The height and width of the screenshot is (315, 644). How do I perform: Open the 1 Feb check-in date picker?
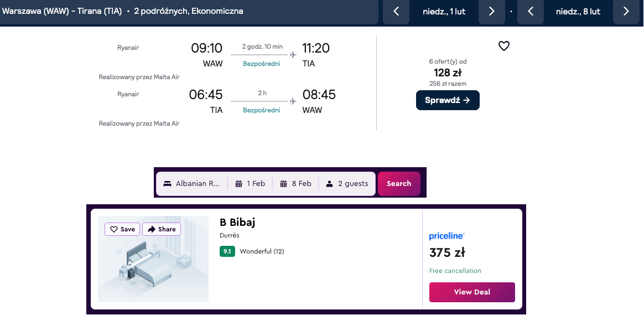(x=250, y=184)
